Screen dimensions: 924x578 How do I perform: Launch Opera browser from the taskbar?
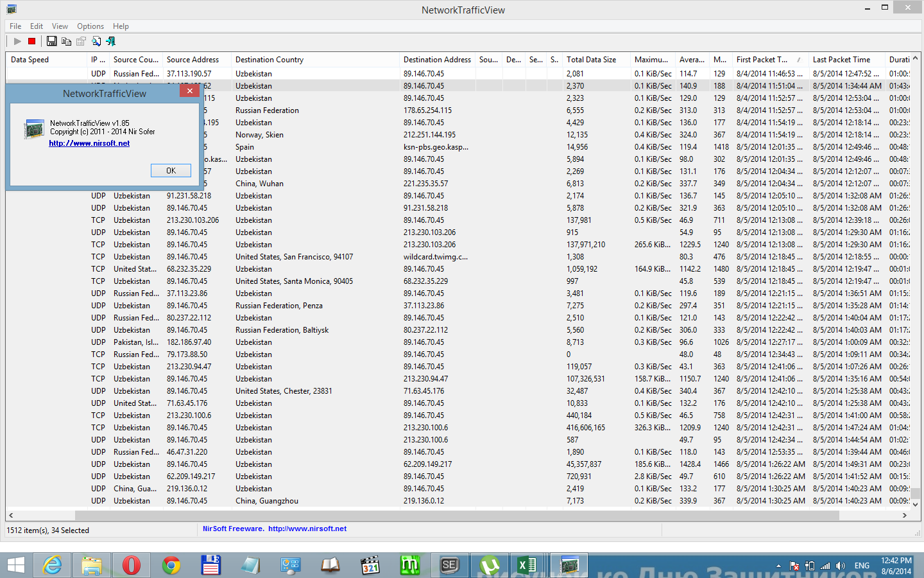click(132, 565)
